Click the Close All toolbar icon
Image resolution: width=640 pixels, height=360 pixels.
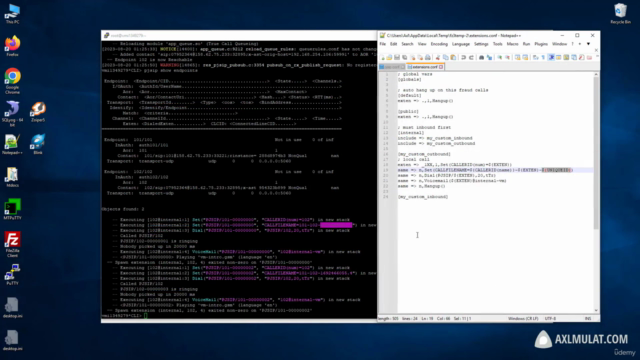point(420,58)
